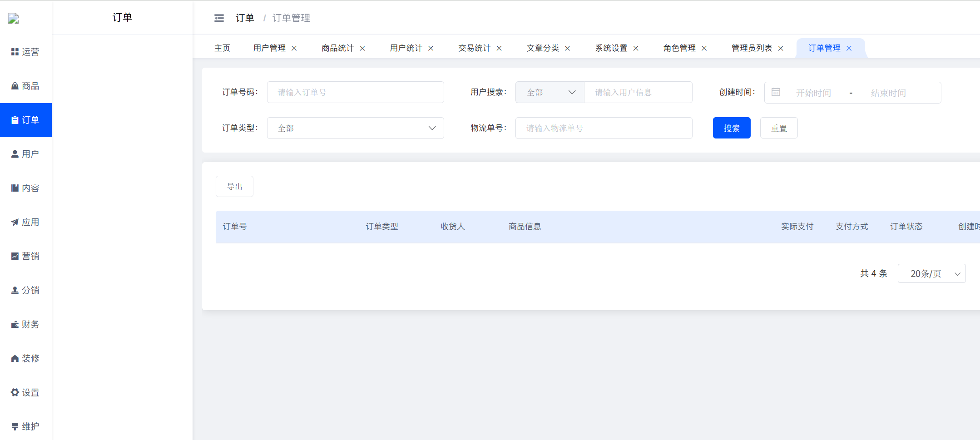Expand the 用户搜索 type dropdown
This screenshot has height=440, width=980.
pos(549,93)
